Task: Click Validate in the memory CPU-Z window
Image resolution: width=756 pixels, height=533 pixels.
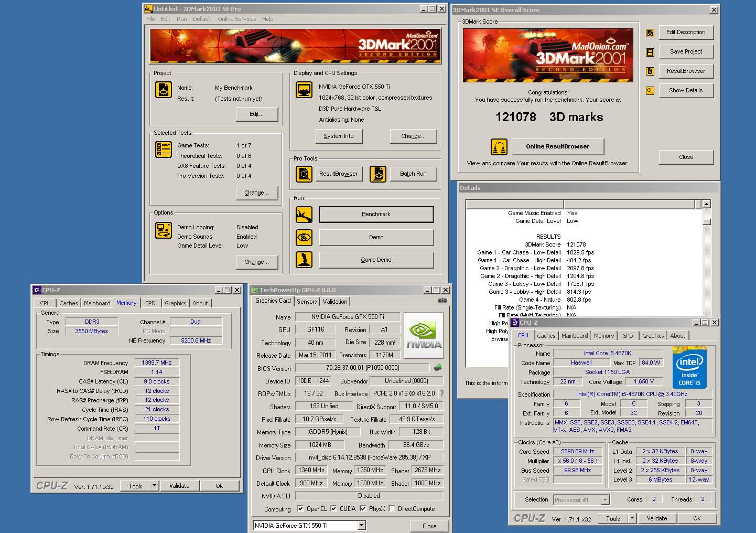Action: pyautogui.click(x=179, y=486)
